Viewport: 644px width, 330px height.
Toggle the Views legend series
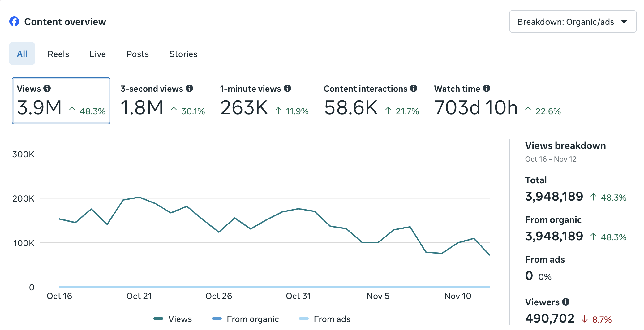(x=173, y=319)
